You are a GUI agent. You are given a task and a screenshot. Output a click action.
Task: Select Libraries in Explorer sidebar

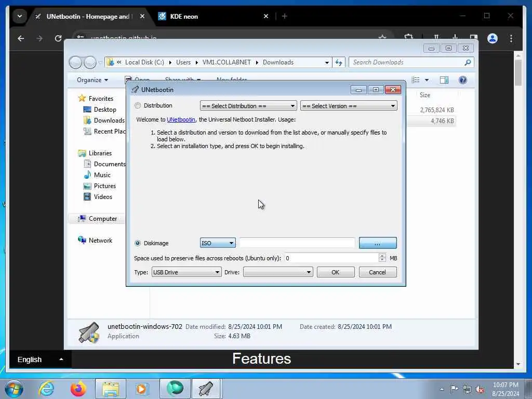pyautogui.click(x=100, y=153)
